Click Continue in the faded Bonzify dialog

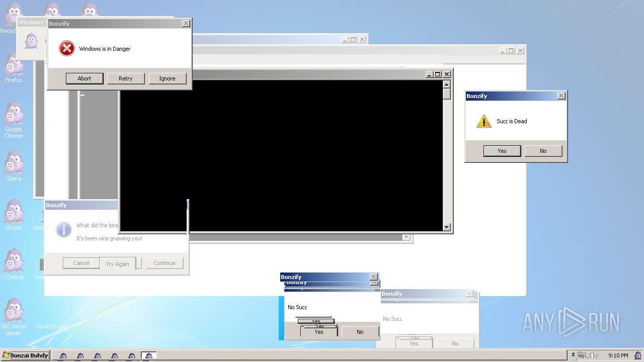tap(165, 263)
